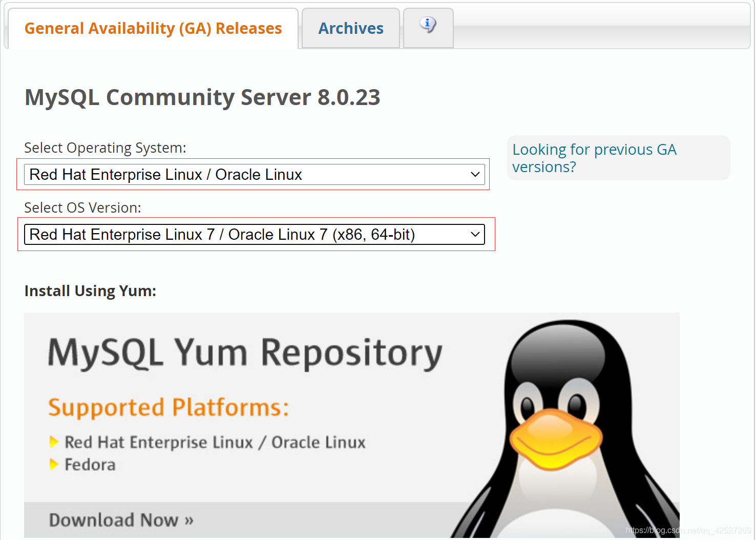This screenshot has height=540, width=756.
Task: Click yellow arrow bullet beside Fedora
Action: pyautogui.click(x=53, y=464)
